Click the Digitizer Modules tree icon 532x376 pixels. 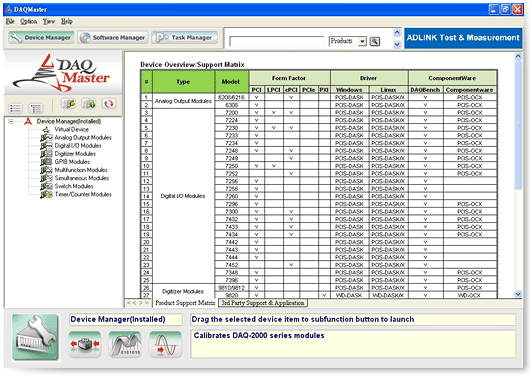pyautogui.click(x=46, y=154)
